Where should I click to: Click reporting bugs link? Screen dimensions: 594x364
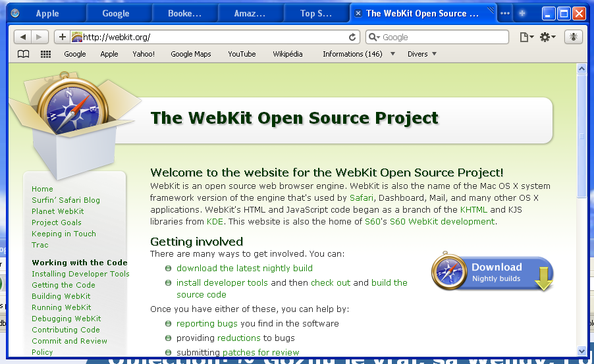(207, 323)
